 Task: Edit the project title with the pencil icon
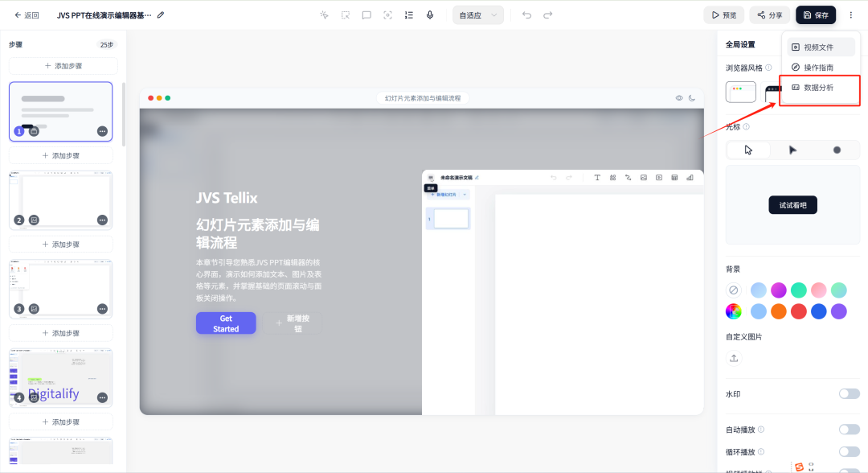tap(161, 15)
